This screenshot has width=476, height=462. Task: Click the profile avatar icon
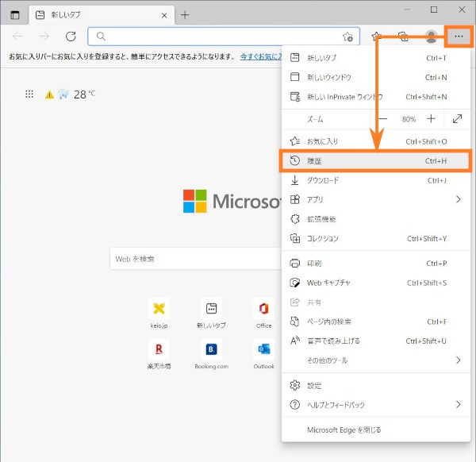[431, 37]
